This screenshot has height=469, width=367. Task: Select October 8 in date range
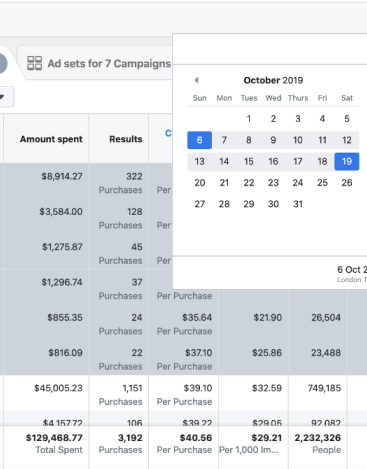pyautogui.click(x=249, y=140)
